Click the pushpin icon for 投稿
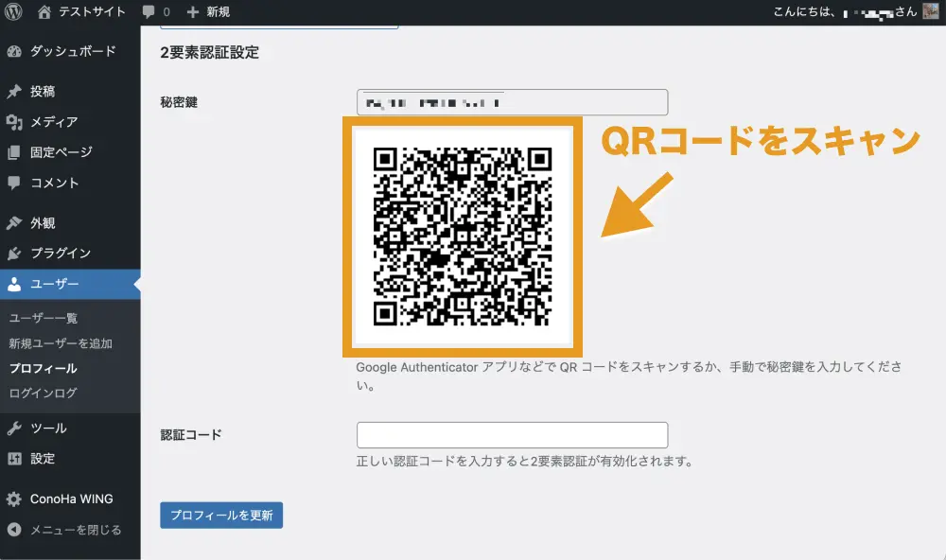 pos(14,92)
